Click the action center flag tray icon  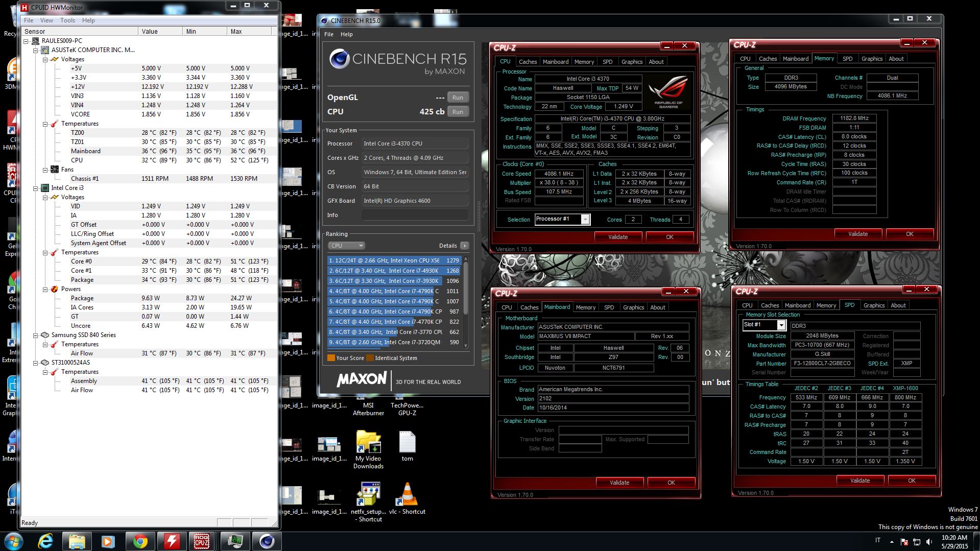(904, 541)
